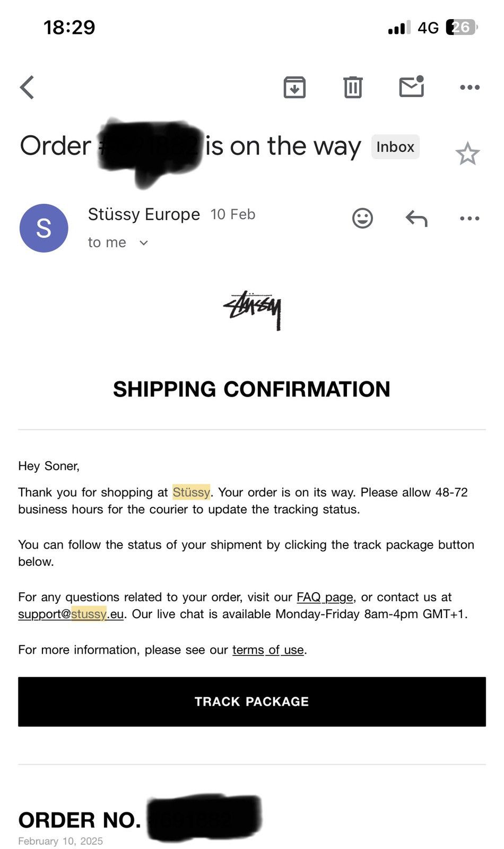This screenshot has height=849, width=504.
Task: Tap the Stüssy logo image
Action: point(252,310)
